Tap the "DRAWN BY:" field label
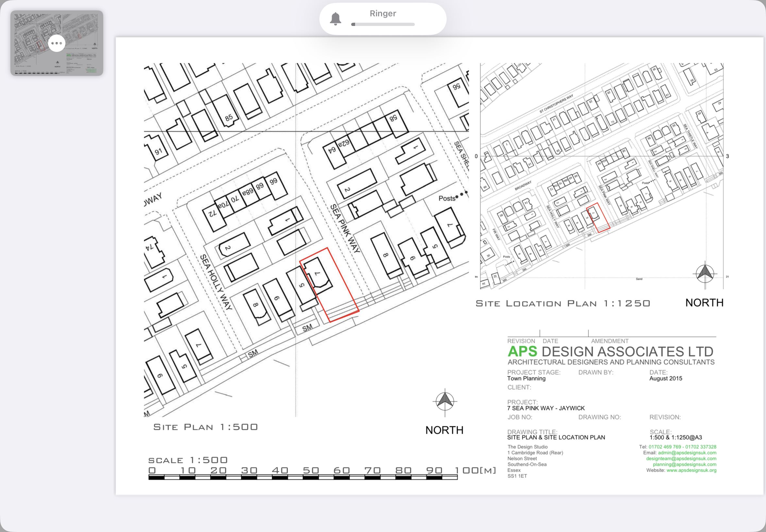 (x=596, y=372)
